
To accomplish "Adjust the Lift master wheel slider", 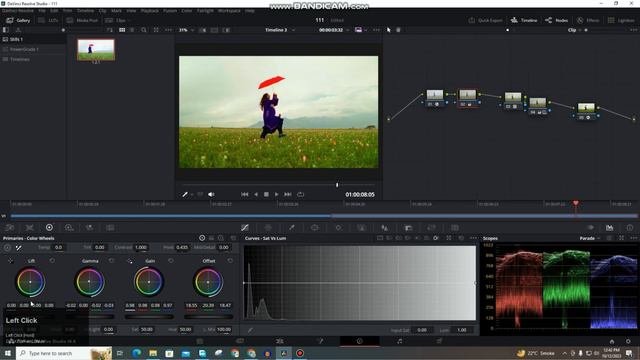I will [30, 316].
